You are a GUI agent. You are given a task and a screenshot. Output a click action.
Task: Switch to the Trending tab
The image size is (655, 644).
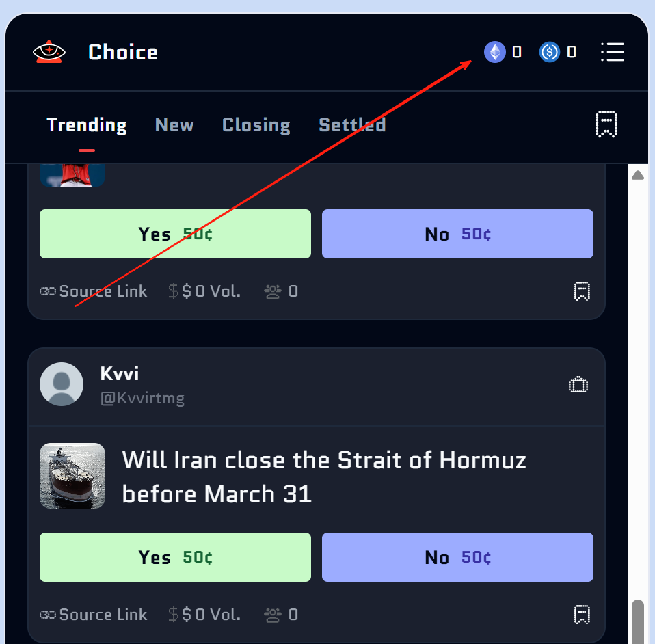click(x=87, y=125)
